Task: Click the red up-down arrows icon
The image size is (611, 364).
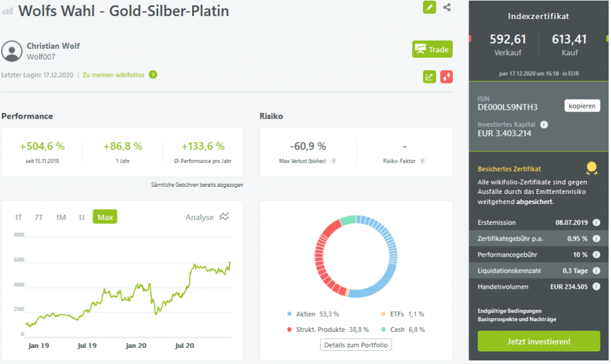Action: (446, 76)
